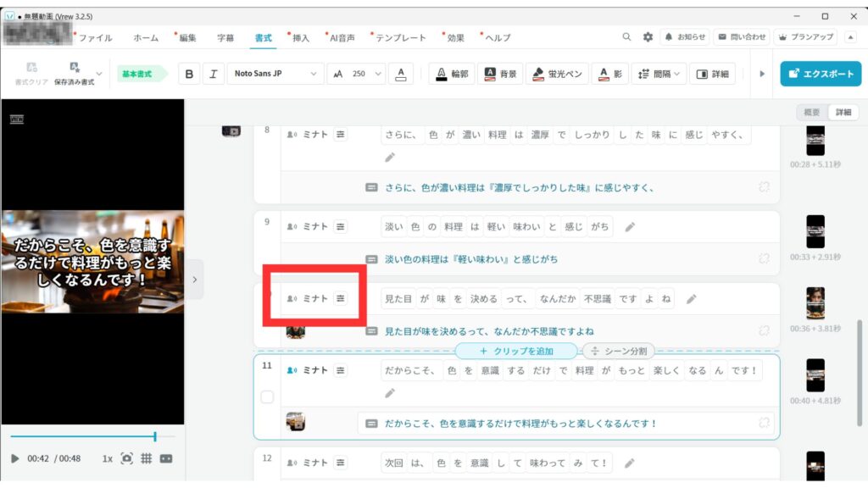Take a snapshot of the preview frame
Image resolution: width=868 pixels, height=488 pixels.
126,458
